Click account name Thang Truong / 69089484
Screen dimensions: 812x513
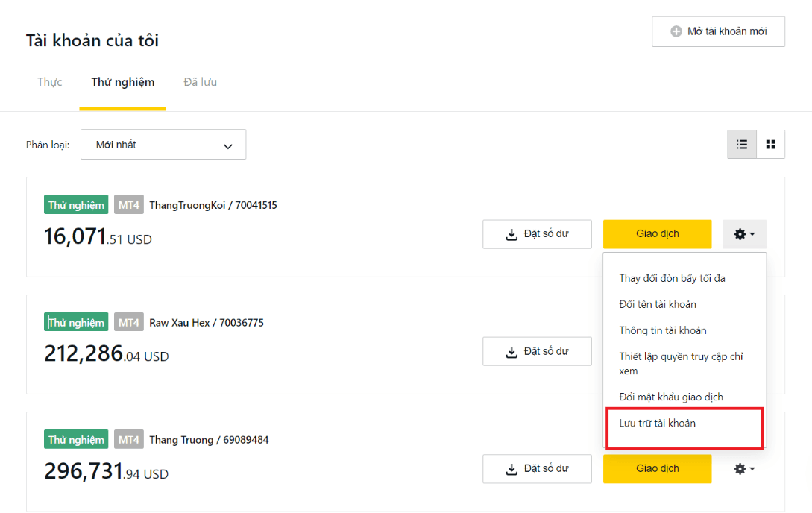[x=210, y=440]
